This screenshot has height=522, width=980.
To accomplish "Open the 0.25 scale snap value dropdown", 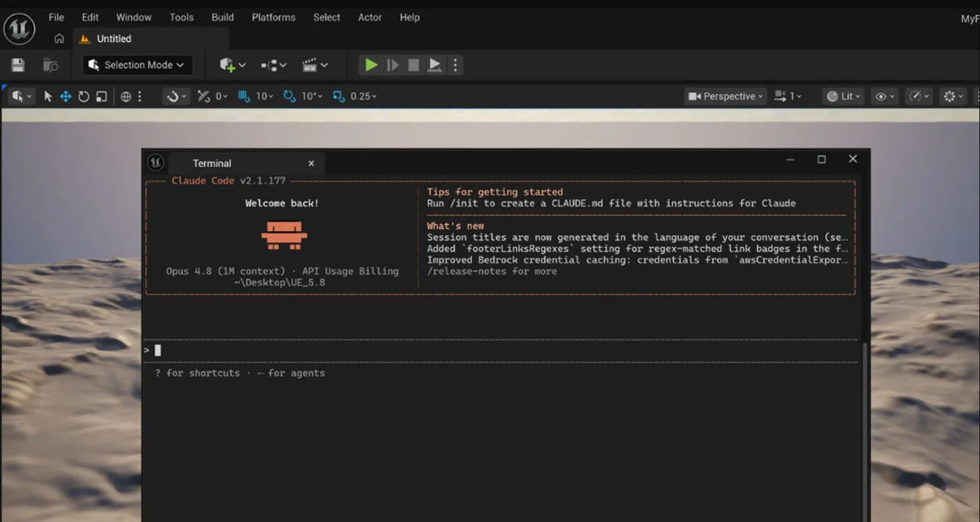I will [x=364, y=96].
